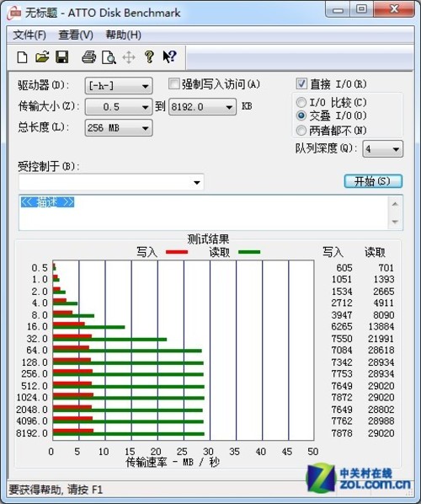The height and width of the screenshot is (504, 421).
Task: Open the 查看(V) menu
Action: pos(76,35)
